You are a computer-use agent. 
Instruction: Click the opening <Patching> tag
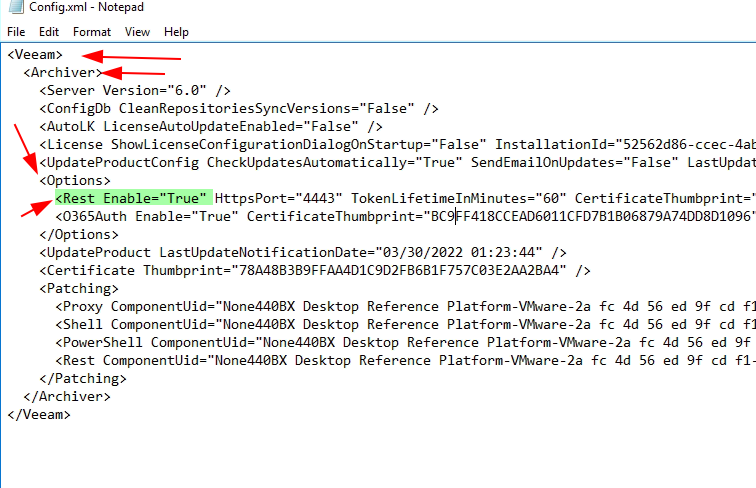click(x=79, y=288)
